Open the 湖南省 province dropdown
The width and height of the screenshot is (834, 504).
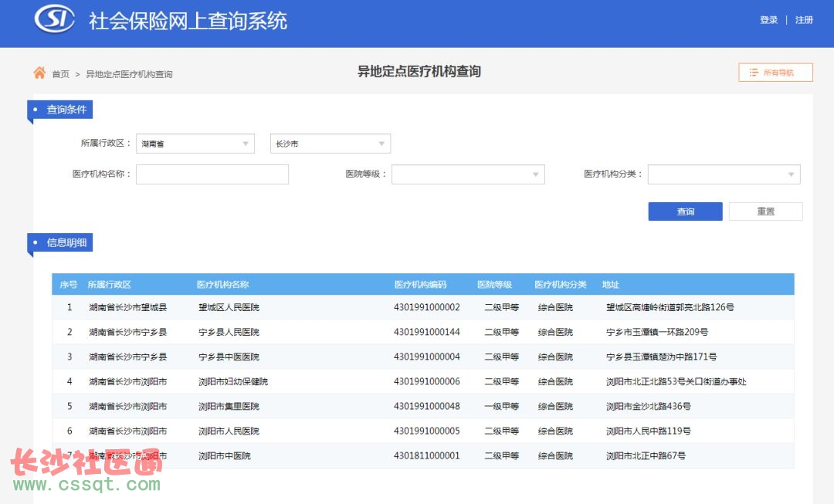click(x=195, y=144)
